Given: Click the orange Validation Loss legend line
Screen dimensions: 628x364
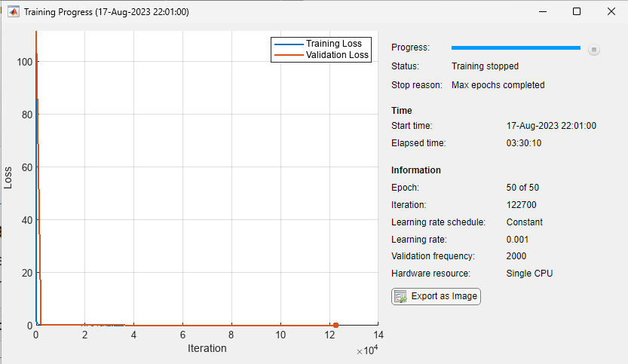Looking at the screenshot, I should pos(288,55).
